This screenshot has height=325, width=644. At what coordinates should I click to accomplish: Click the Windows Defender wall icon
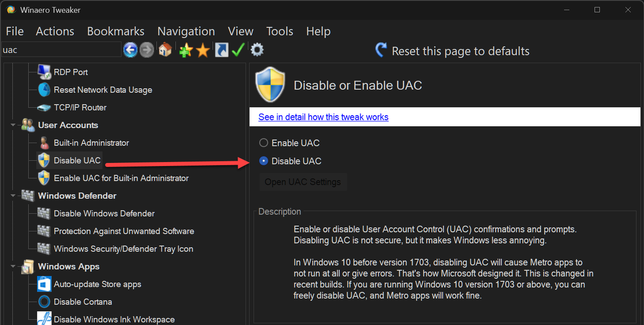(28, 196)
